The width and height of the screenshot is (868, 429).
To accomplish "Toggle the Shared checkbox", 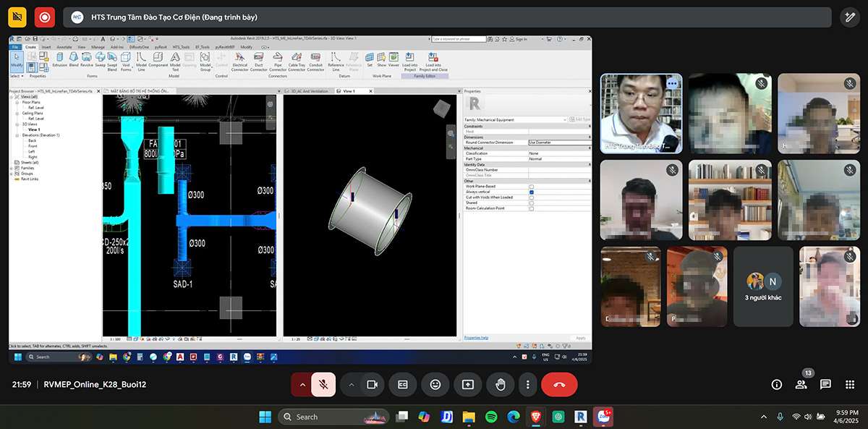I will coord(532,203).
